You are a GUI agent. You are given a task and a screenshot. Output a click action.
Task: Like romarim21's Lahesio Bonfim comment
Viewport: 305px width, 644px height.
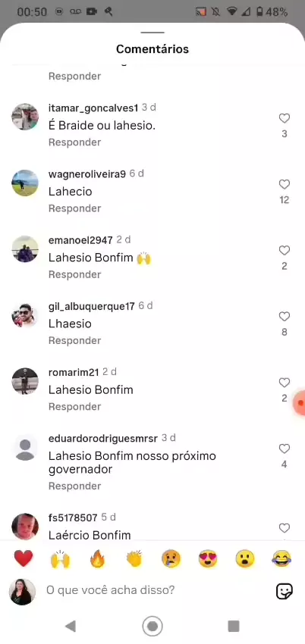(x=284, y=383)
